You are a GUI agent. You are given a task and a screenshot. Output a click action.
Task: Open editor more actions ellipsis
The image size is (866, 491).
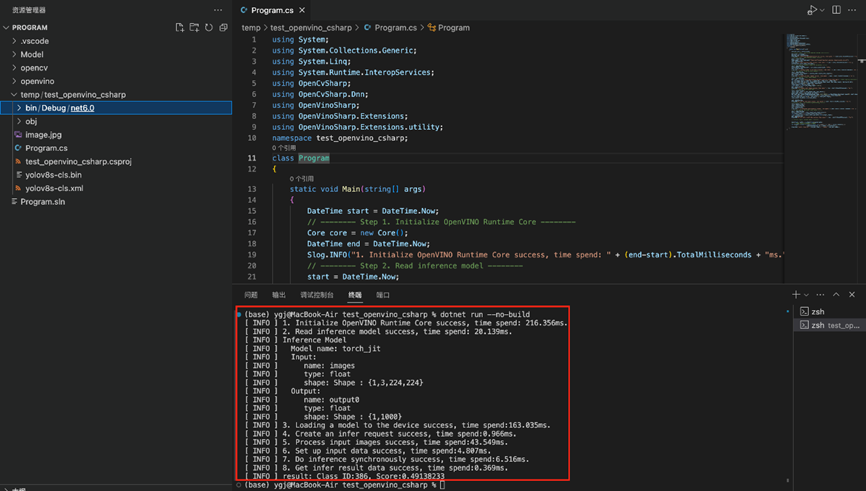click(x=852, y=10)
